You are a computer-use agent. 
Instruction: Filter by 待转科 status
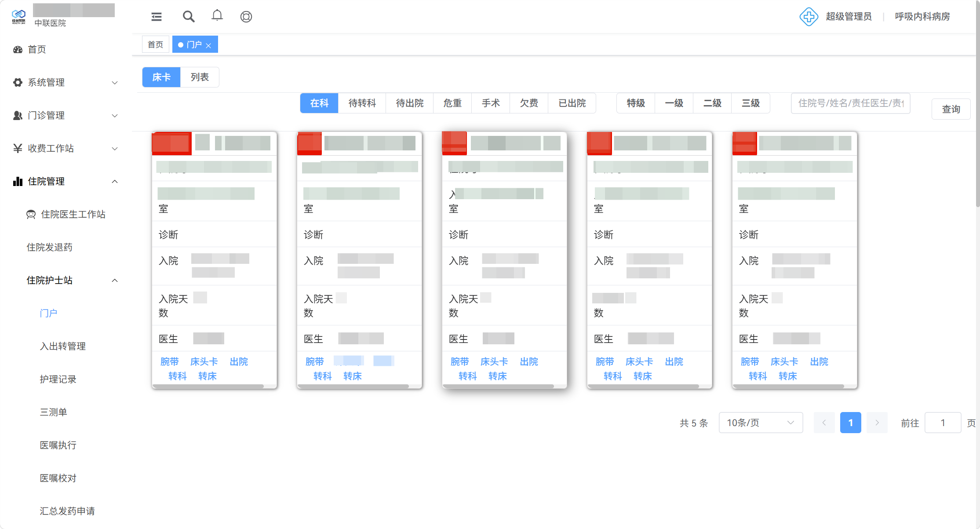pos(362,103)
